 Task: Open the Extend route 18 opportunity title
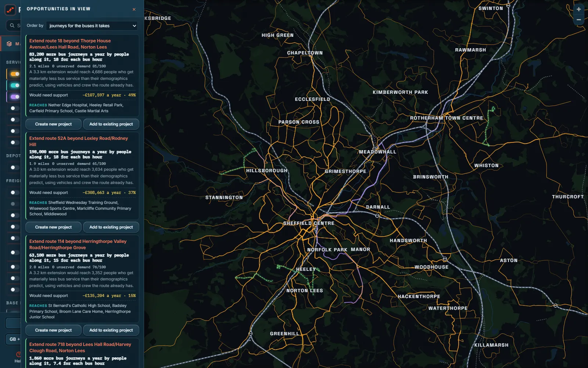click(x=70, y=44)
